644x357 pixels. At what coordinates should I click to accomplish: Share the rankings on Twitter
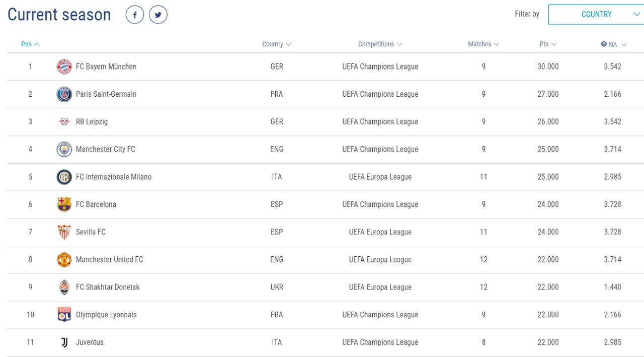coord(158,15)
